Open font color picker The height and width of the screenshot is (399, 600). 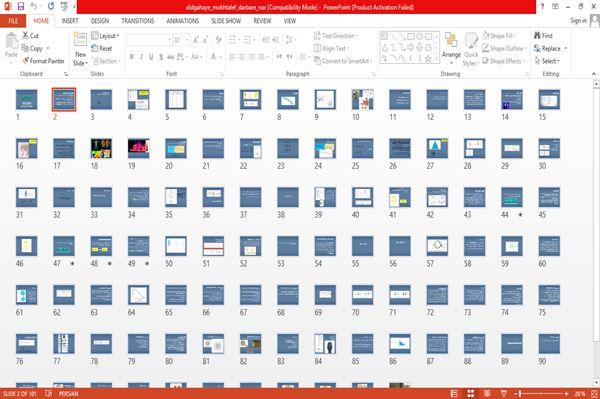click(x=215, y=57)
